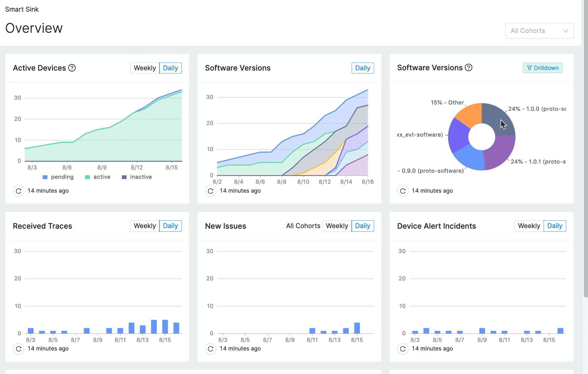Select Weekly tab in New Issues
588x374 pixels.
click(337, 226)
